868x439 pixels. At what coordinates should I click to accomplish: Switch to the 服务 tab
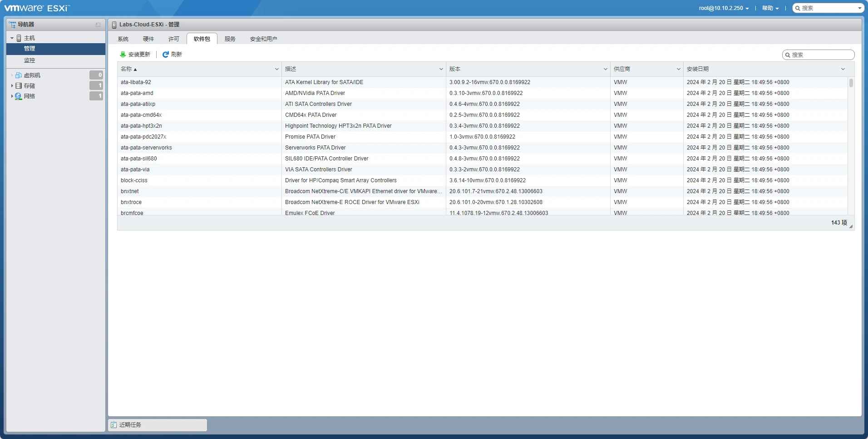[230, 39]
